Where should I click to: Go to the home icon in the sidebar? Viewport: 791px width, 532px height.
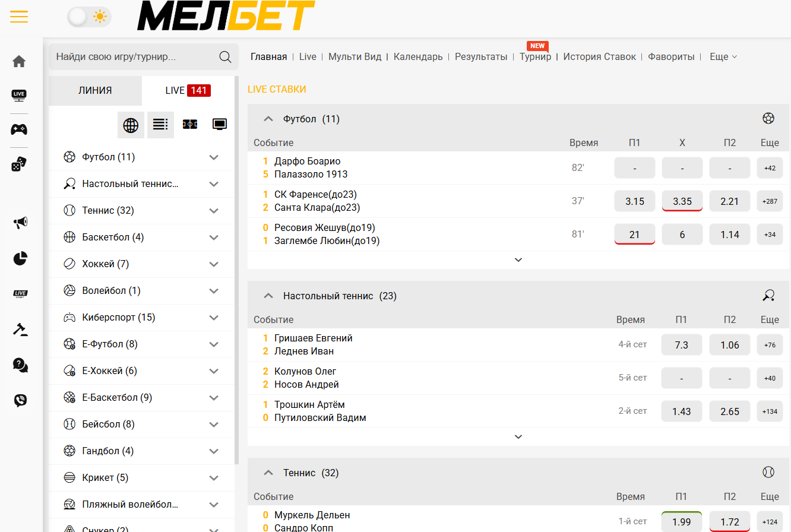point(19,61)
